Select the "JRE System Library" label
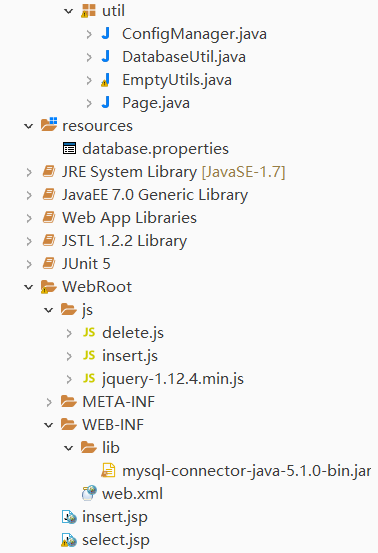This screenshot has height=553, width=378. 129,172
